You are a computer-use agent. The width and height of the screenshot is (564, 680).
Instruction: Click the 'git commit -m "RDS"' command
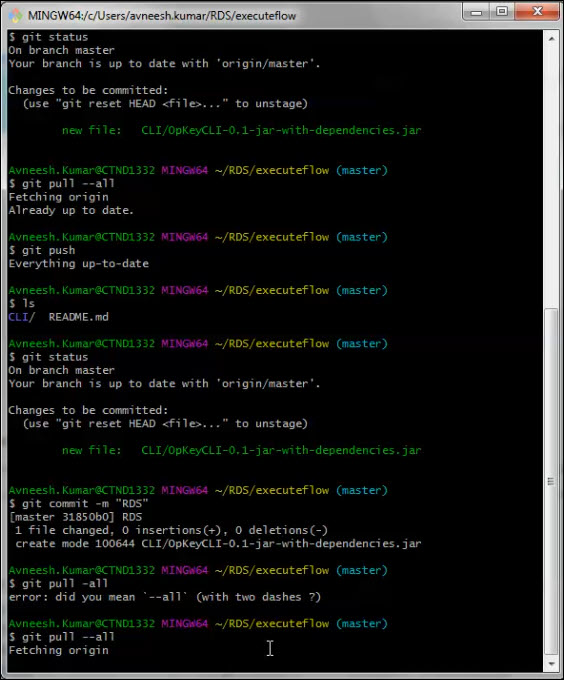pyautogui.click(x=78, y=503)
